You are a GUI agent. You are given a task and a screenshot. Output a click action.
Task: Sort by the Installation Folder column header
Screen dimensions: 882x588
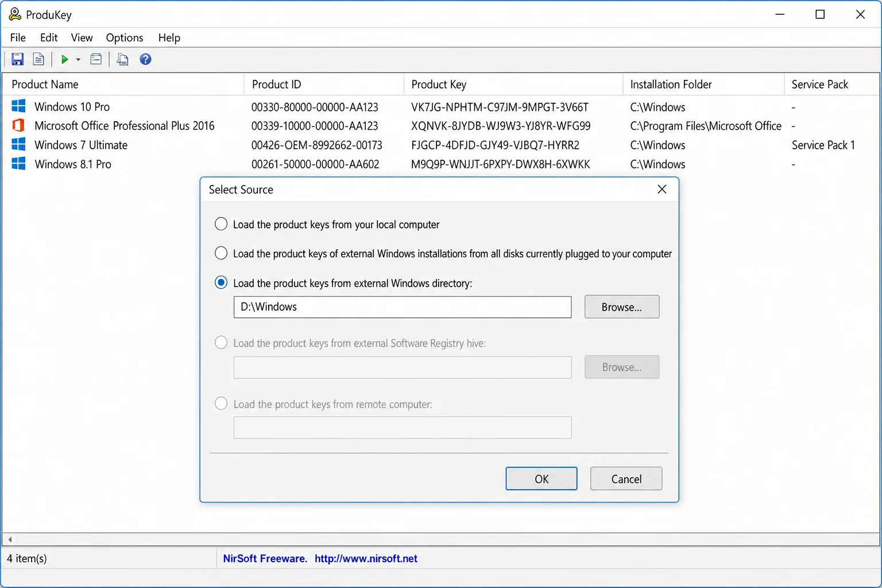(x=704, y=84)
